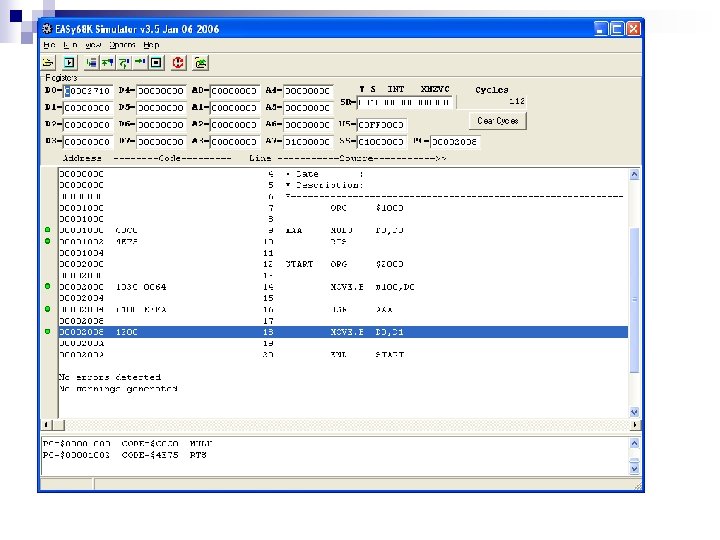Click the D5 register field
The width and height of the screenshot is (720, 540).
pyautogui.click(x=161, y=108)
